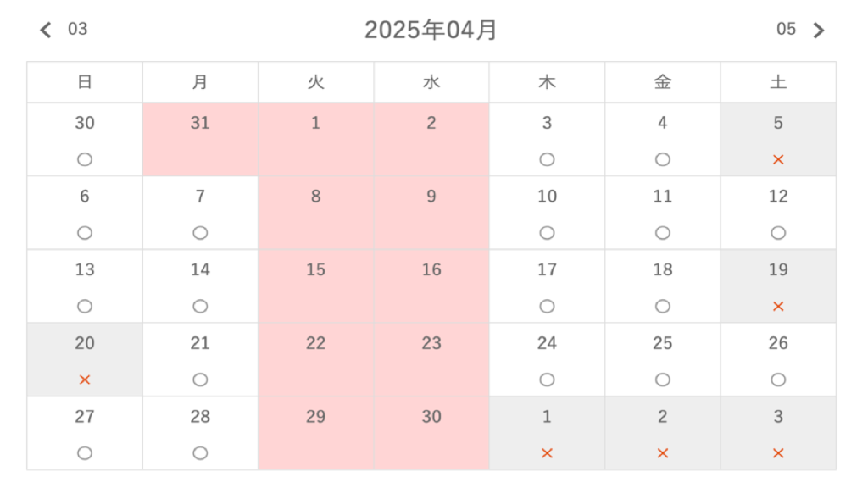Click the 木 Thursday column header
868x488 pixels.
pos(547,82)
